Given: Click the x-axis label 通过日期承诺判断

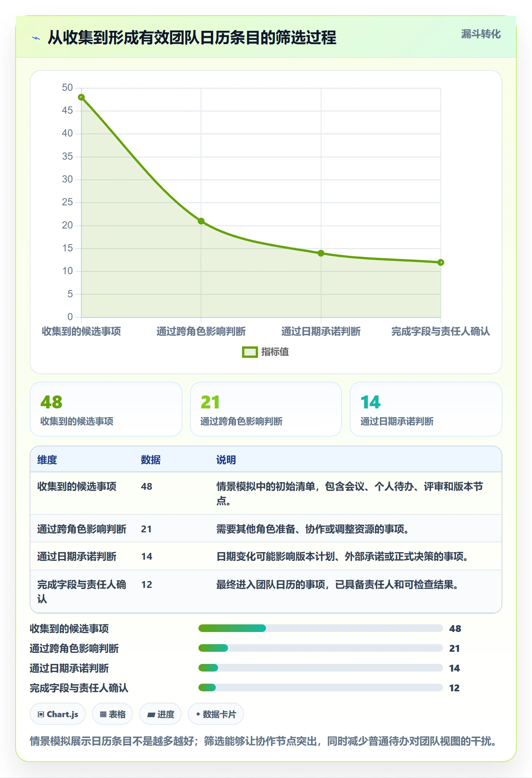Looking at the screenshot, I should point(321,332).
